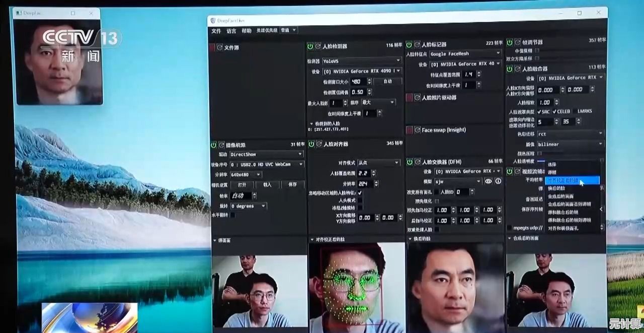Screen dimensions: 644x333
Task: Click the 自动 button beside detection window size
Action: pos(387,82)
